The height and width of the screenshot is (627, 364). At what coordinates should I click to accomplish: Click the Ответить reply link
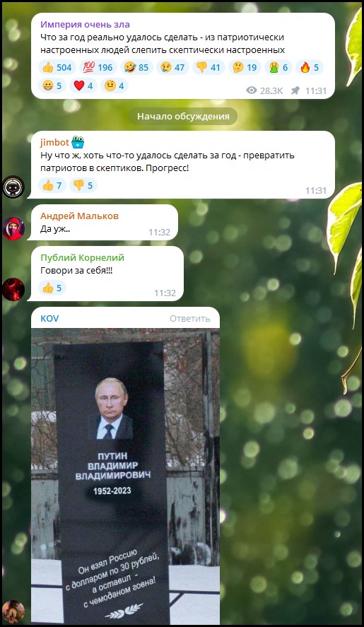click(189, 319)
